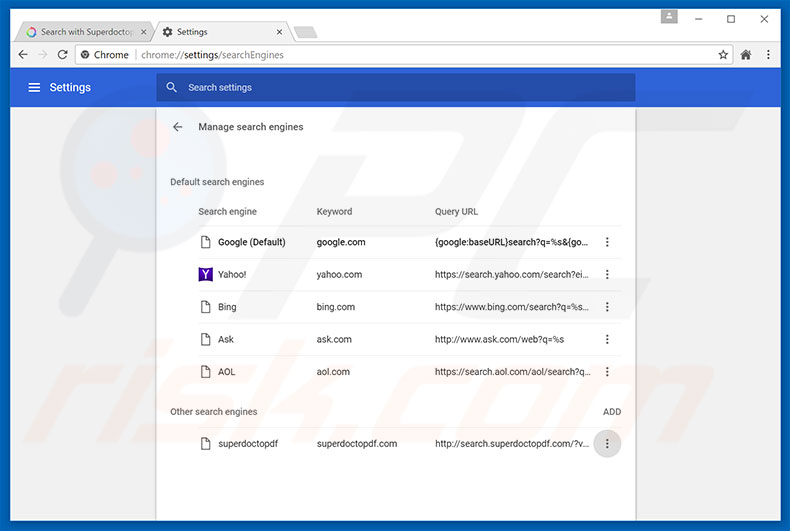Click the search.yahoo.com query URL

[x=511, y=275]
